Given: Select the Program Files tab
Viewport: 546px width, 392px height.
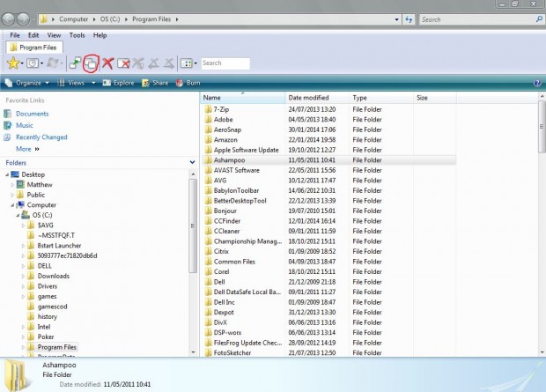Looking at the screenshot, I should tap(34, 48).
